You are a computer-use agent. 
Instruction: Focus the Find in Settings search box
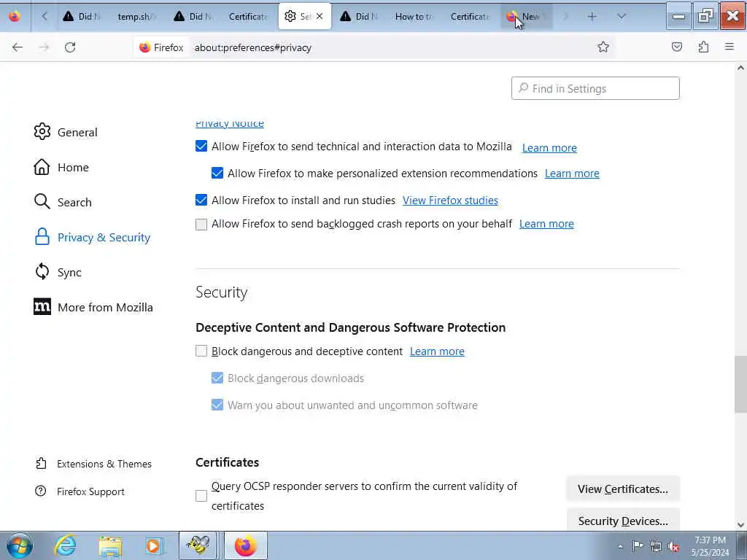pyautogui.click(x=595, y=88)
